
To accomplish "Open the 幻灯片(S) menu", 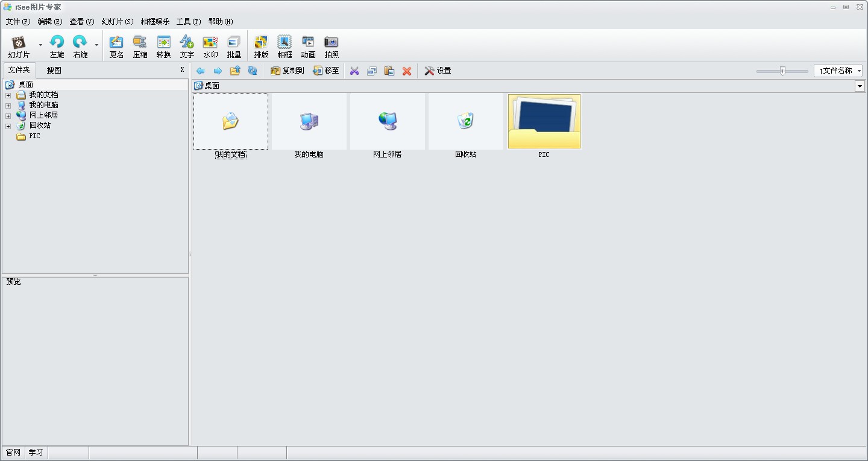I will [x=118, y=21].
